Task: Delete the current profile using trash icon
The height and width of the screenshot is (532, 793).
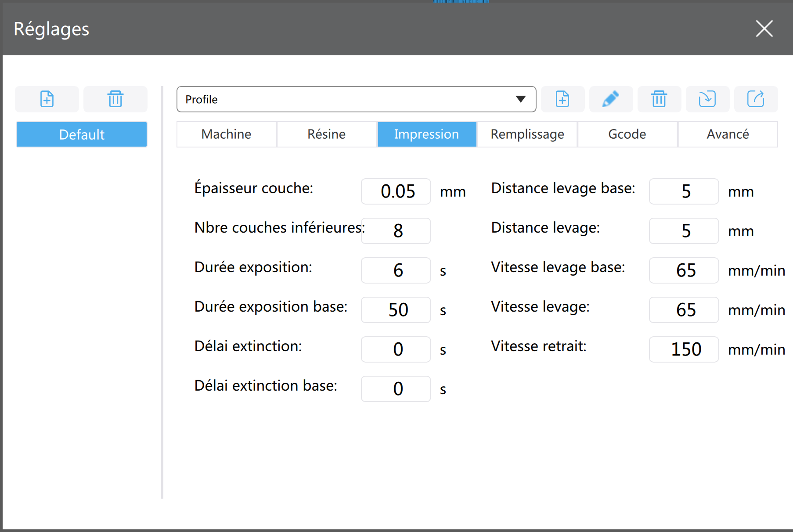Action: click(659, 99)
